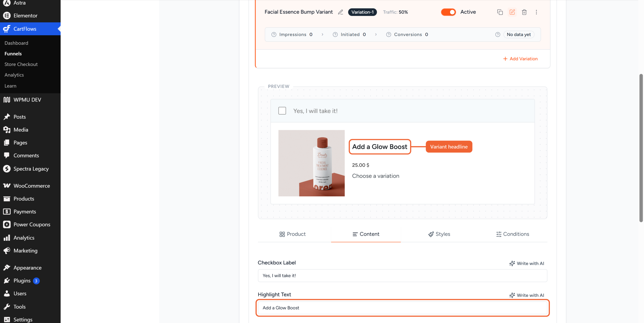Open Spectra Legacy in sidebar
The width and height of the screenshot is (644, 323).
pos(30,169)
